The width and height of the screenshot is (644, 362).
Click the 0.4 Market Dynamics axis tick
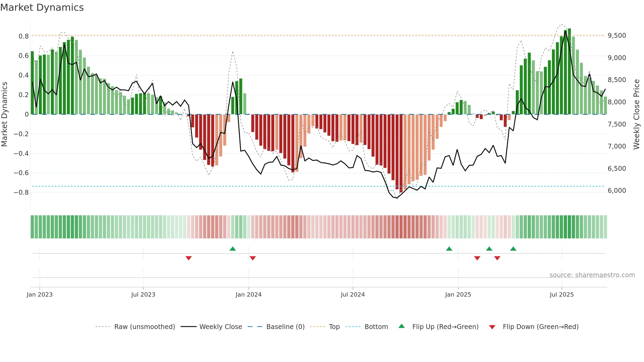pyautogui.click(x=24, y=75)
